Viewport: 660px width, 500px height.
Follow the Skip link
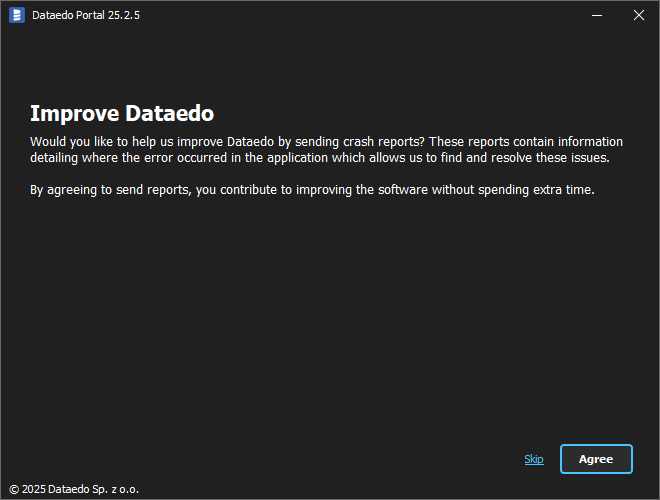pyautogui.click(x=534, y=459)
